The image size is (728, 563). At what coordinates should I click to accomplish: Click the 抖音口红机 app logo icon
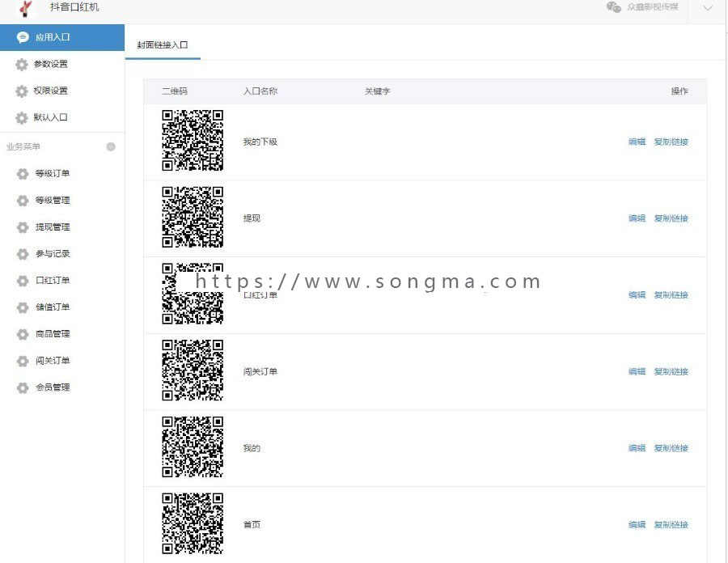[26, 8]
